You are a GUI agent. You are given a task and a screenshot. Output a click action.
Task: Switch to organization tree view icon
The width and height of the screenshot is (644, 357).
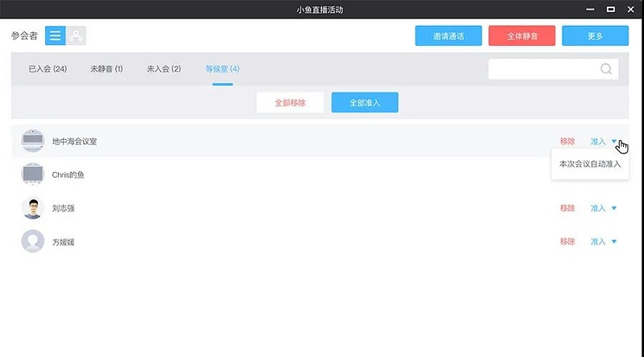tap(76, 35)
